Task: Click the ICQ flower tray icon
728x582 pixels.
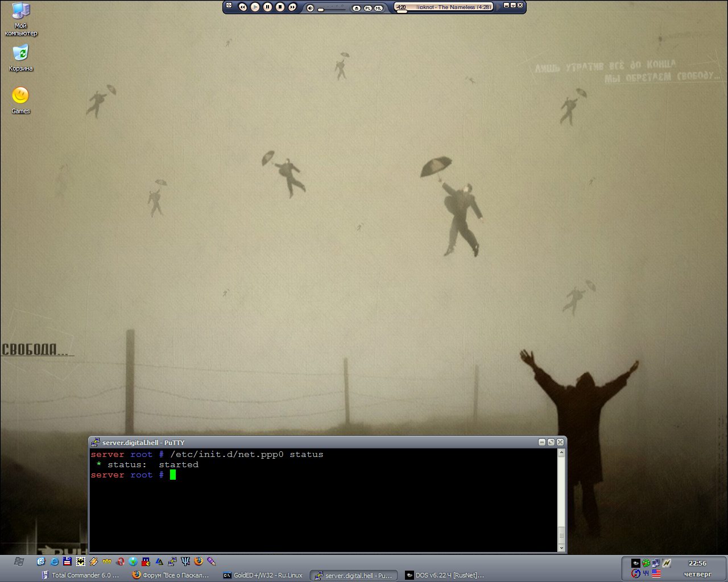Action: point(646,563)
